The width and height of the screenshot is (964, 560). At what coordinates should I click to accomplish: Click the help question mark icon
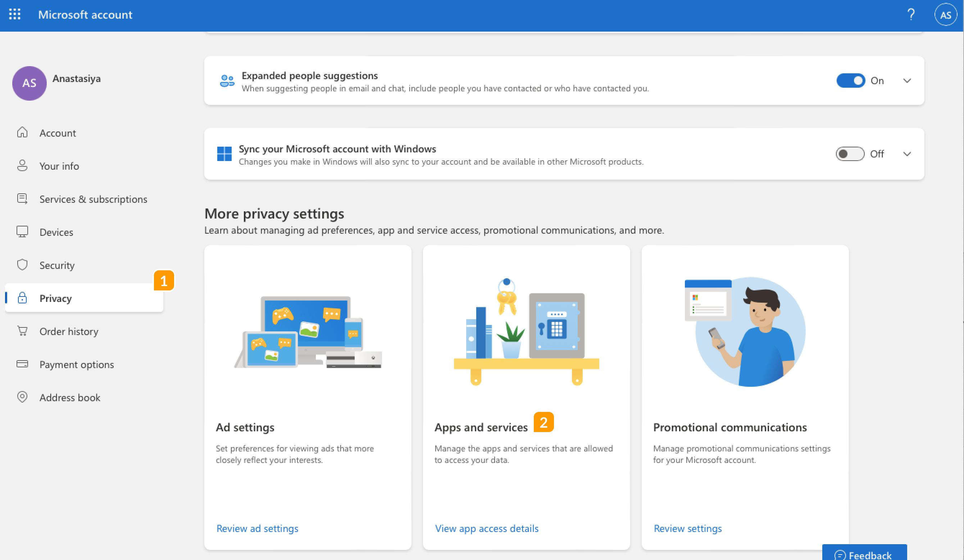[x=911, y=14]
